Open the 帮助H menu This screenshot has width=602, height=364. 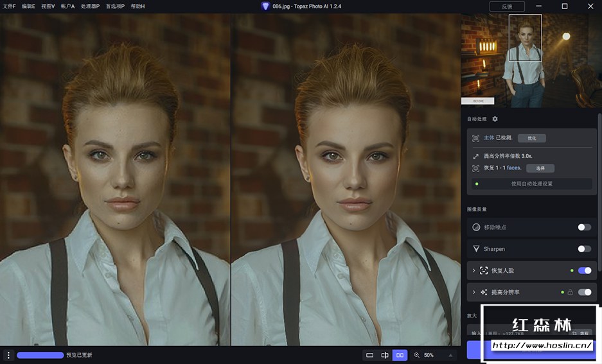pyautogui.click(x=138, y=6)
